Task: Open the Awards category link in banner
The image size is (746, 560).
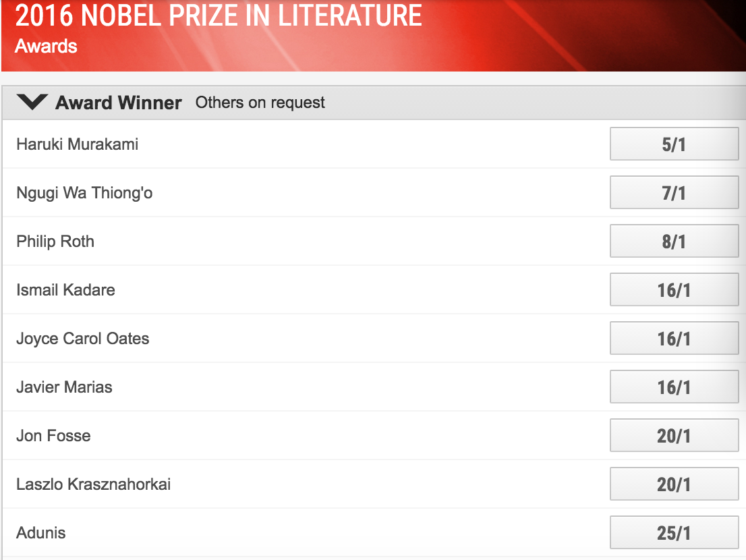Action: (46, 47)
